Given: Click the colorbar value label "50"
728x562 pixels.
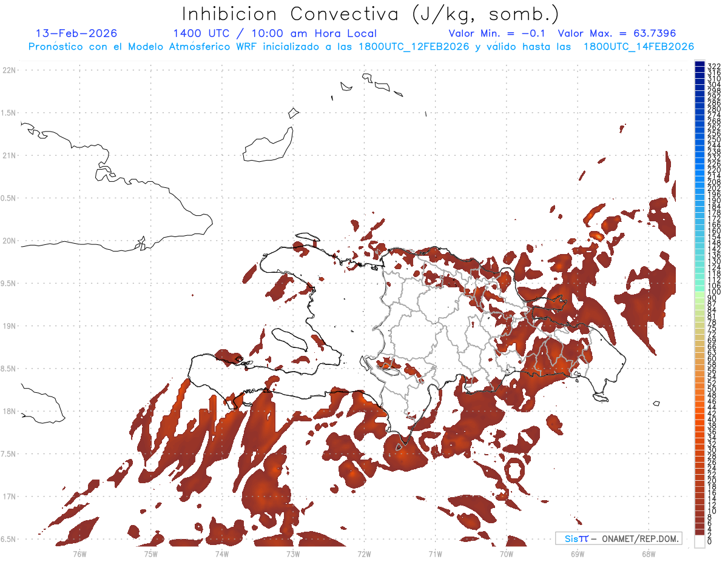Looking at the screenshot, I should tap(712, 389).
